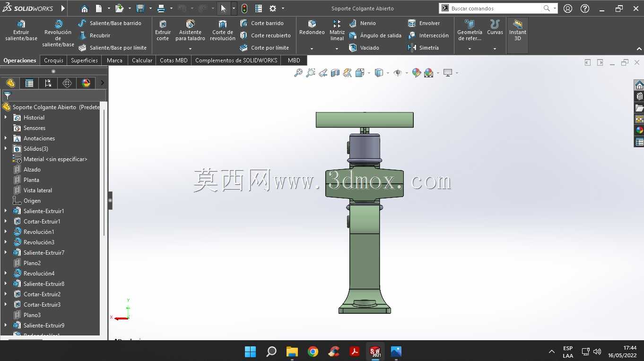Open the Windows Start menu
Image resolution: width=644 pixels, height=361 pixels.
tap(250, 352)
